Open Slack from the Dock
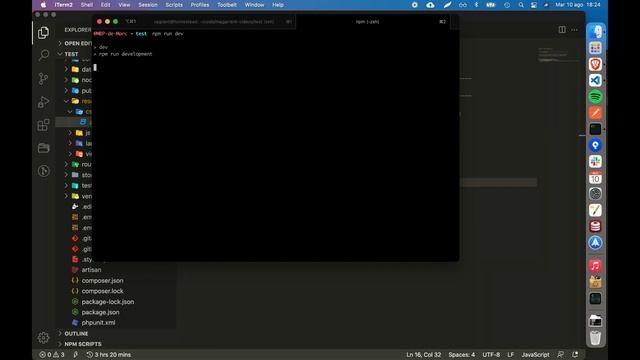This screenshot has width=640, height=360. coord(595,162)
